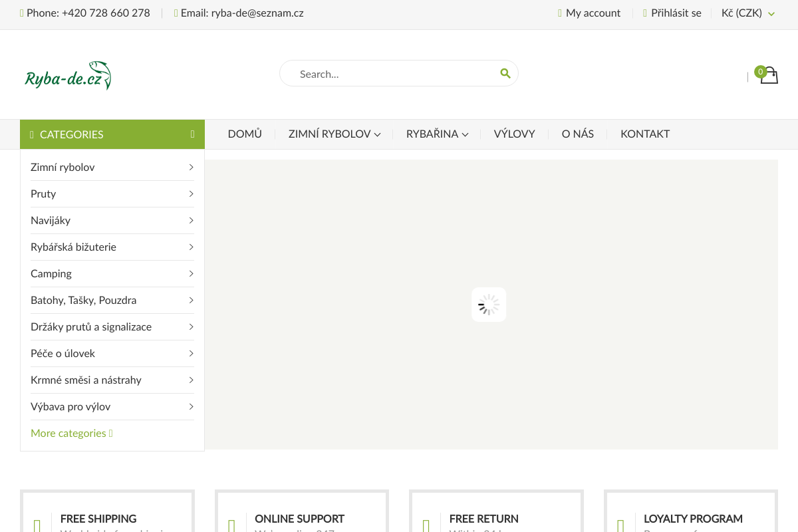798x532 pixels.
Task: Click the Ryba-de.cz fish logo
Action: click(68, 75)
